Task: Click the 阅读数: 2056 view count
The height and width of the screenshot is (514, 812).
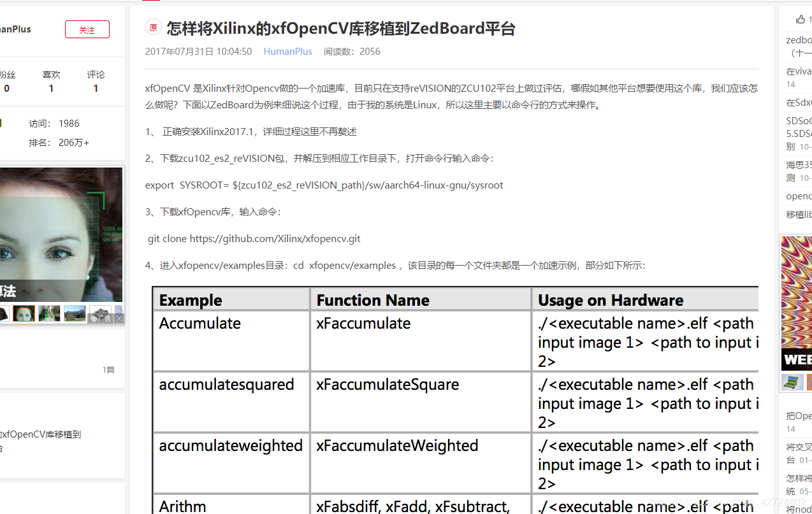Action: tap(352, 52)
